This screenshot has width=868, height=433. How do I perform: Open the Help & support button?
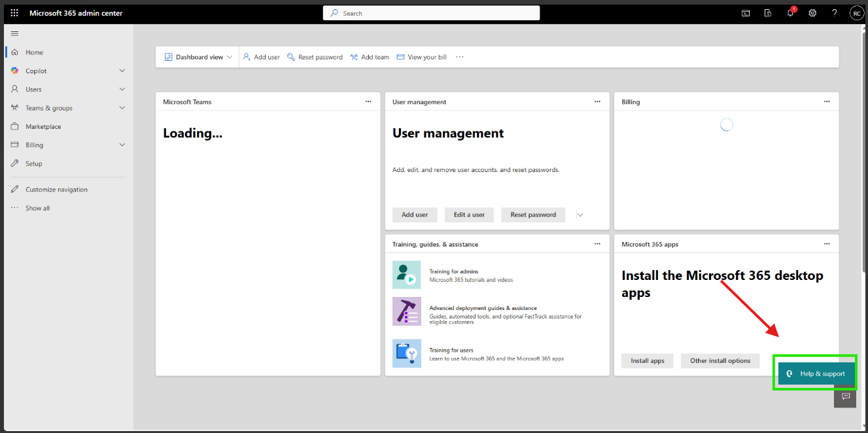point(816,373)
